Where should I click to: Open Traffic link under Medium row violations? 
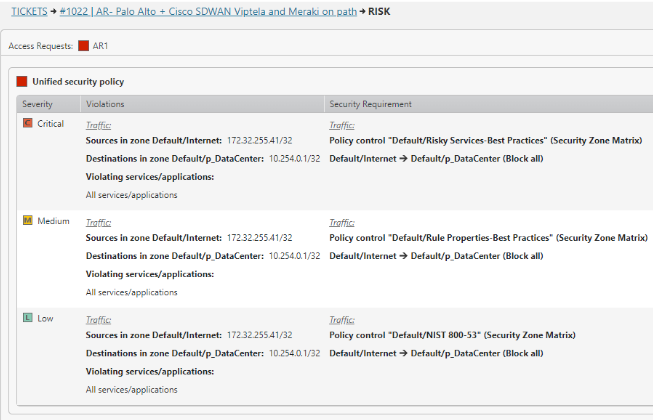coord(98,222)
